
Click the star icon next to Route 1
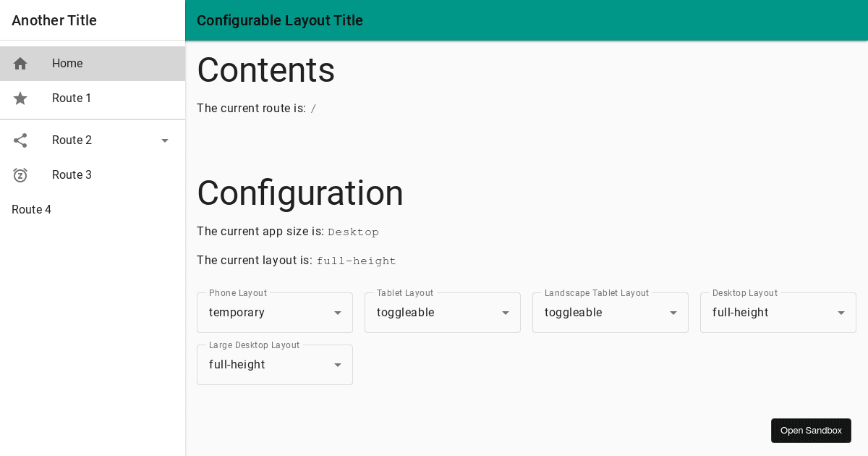coord(20,98)
